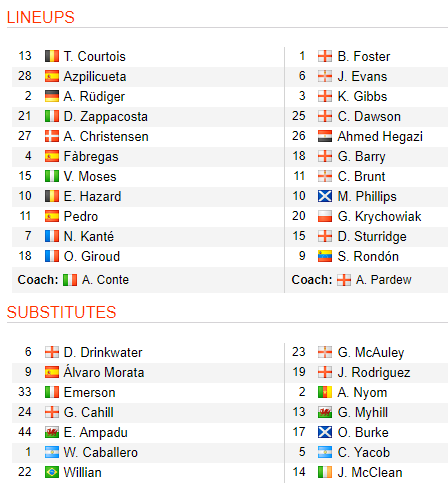Click the German flag beside A. Rüdiger

coord(52,96)
